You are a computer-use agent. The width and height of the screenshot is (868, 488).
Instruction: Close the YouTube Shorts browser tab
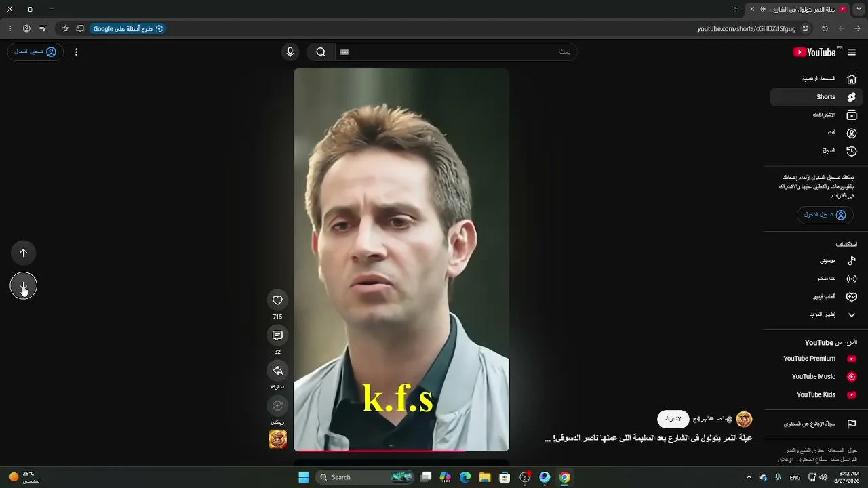tap(752, 9)
